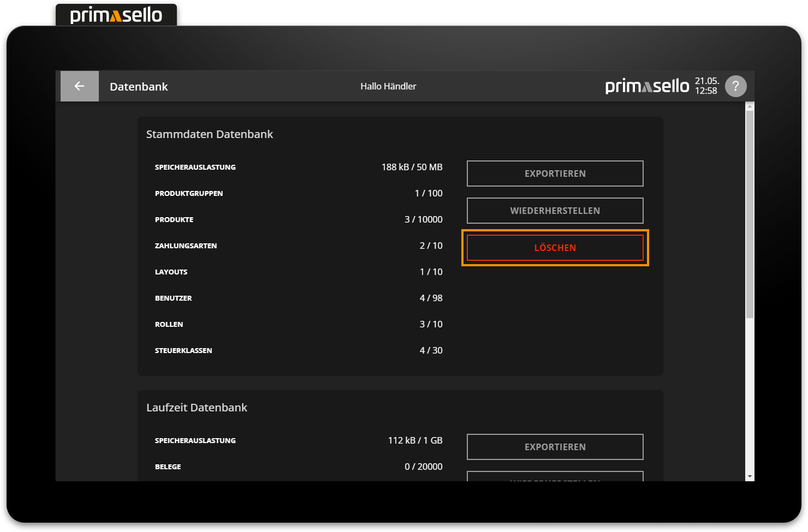Click the scrollbar up arrow
The height and width of the screenshot is (532, 808).
tap(750, 106)
